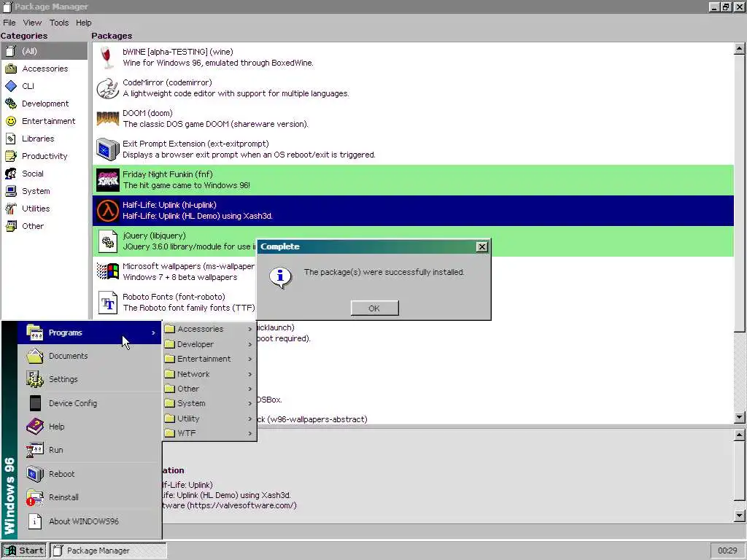Click the taskbar clock showing 00:29
747x560 pixels.
click(x=727, y=551)
